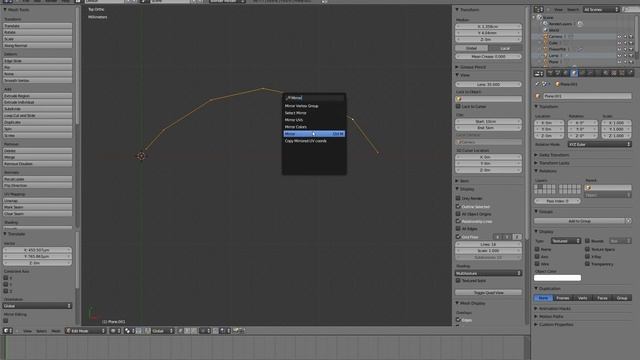The image size is (640, 360).
Task: Open the XYZ Euler rotation mode dropdown
Action: coord(600,144)
